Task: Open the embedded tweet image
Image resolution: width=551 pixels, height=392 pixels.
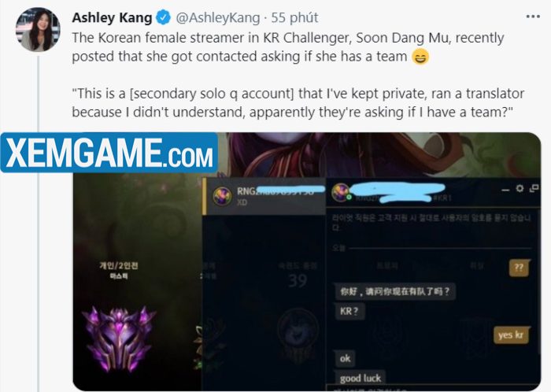Action: pyautogui.click(x=306, y=261)
